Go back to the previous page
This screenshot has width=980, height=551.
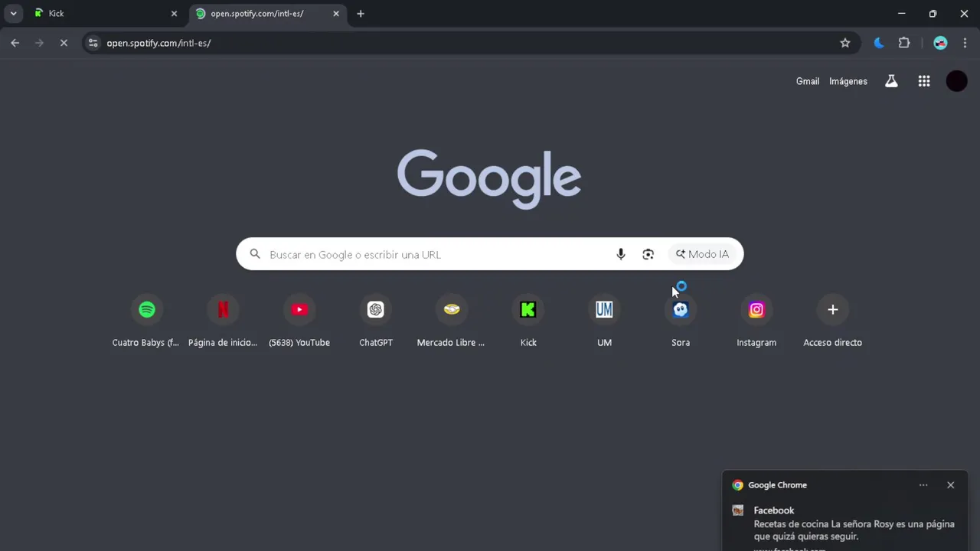pos(15,43)
